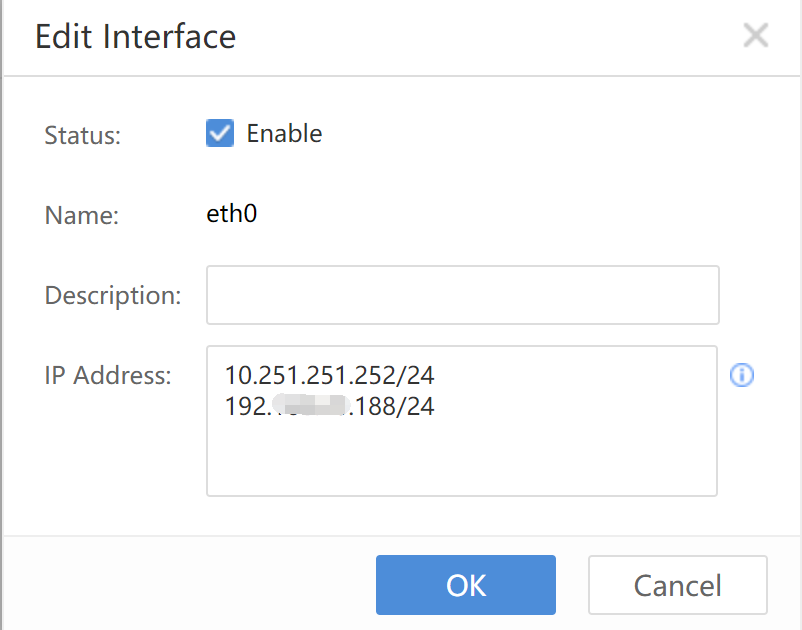Click the IP Address field label
This screenshot has height=630, width=802.
[x=108, y=376]
